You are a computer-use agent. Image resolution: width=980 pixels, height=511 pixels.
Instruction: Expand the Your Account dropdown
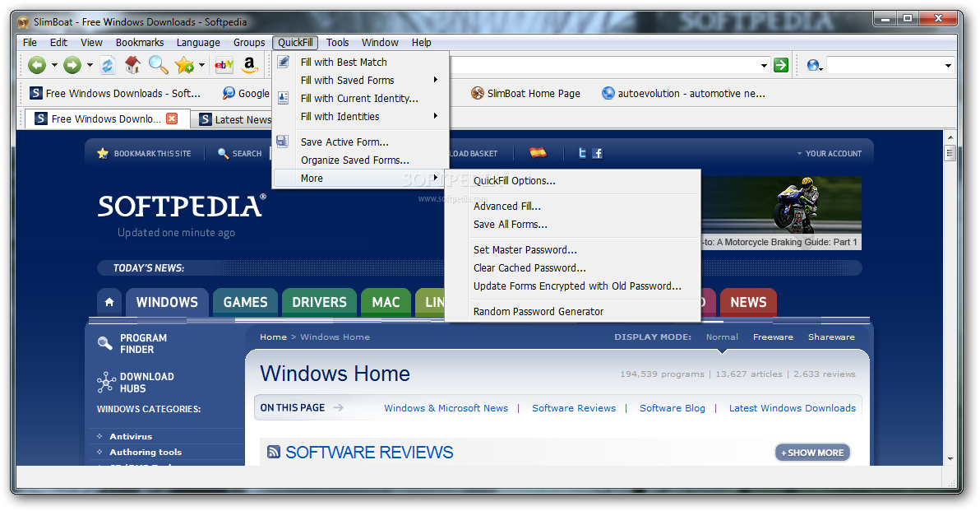click(830, 153)
